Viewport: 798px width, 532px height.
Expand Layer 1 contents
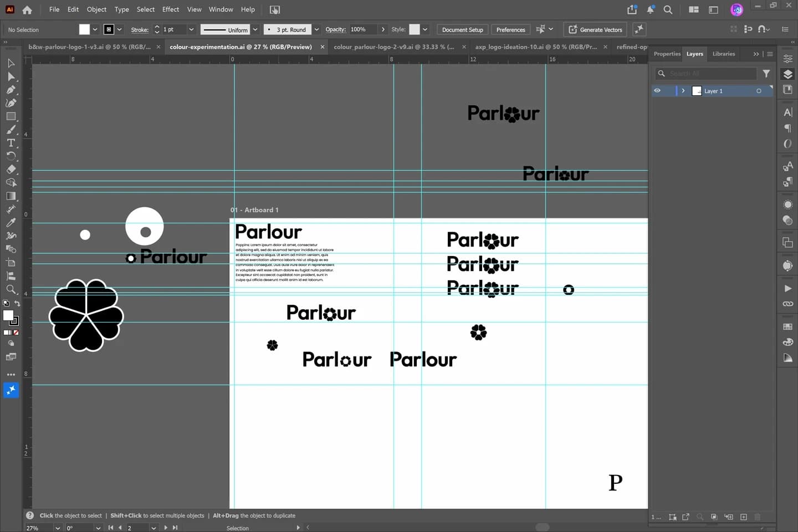pyautogui.click(x=683, y=91)
